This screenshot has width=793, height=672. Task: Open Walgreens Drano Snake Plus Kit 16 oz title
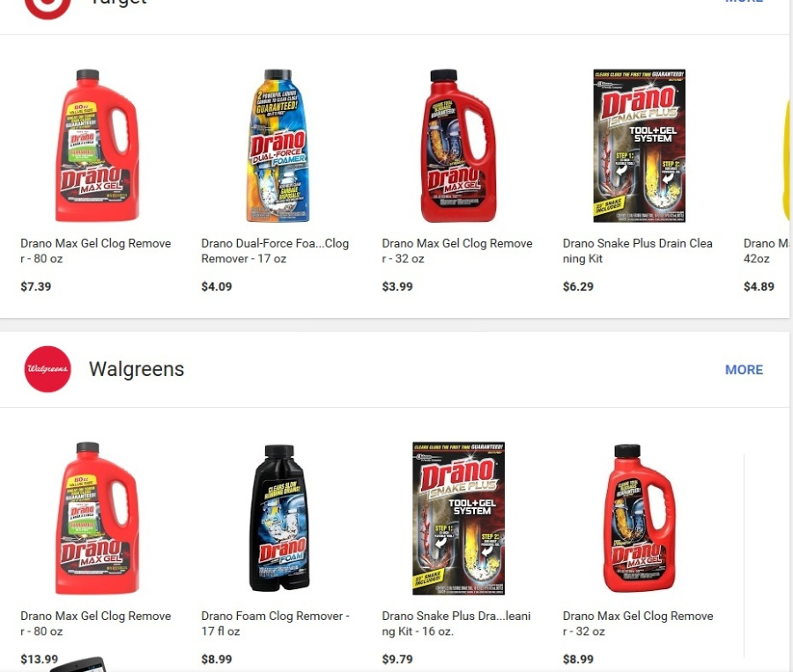click(456, 624)
